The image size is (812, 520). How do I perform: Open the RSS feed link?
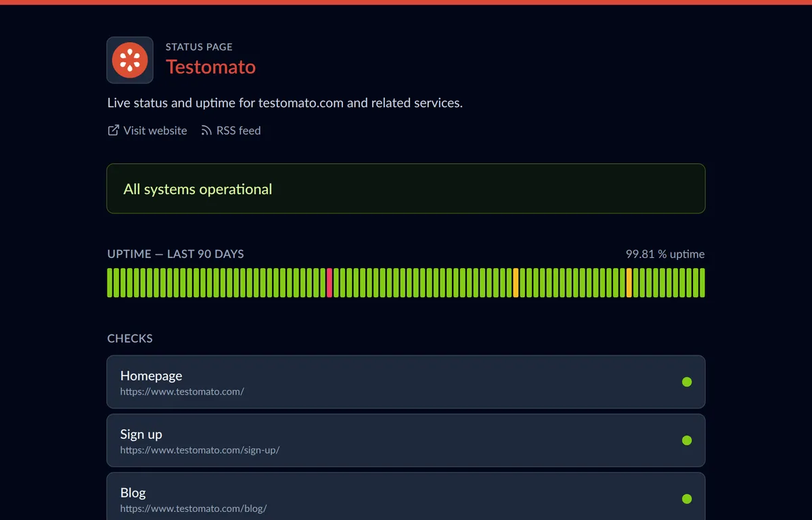231,131
